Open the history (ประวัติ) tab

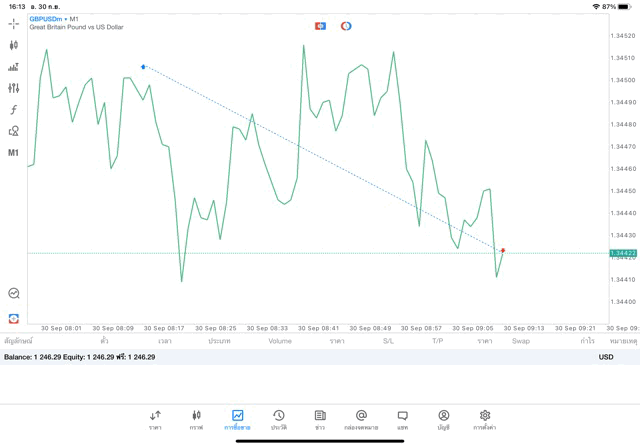(x=278, y=420)
